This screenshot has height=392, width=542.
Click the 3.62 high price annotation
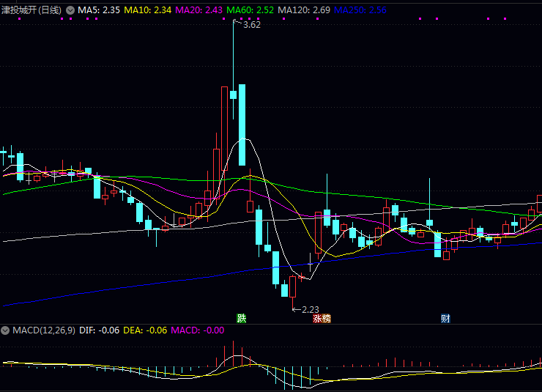[x=251, y=25]
